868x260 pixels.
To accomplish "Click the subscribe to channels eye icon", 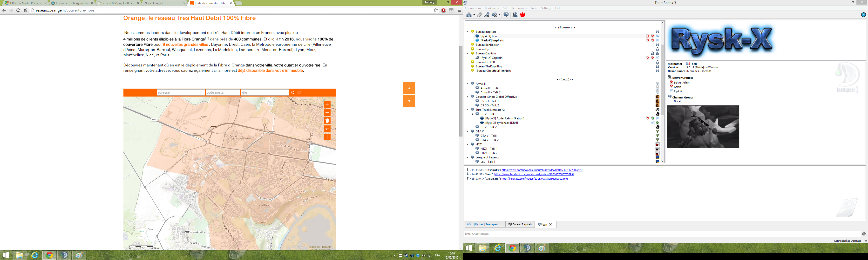I will coord(506,15).
